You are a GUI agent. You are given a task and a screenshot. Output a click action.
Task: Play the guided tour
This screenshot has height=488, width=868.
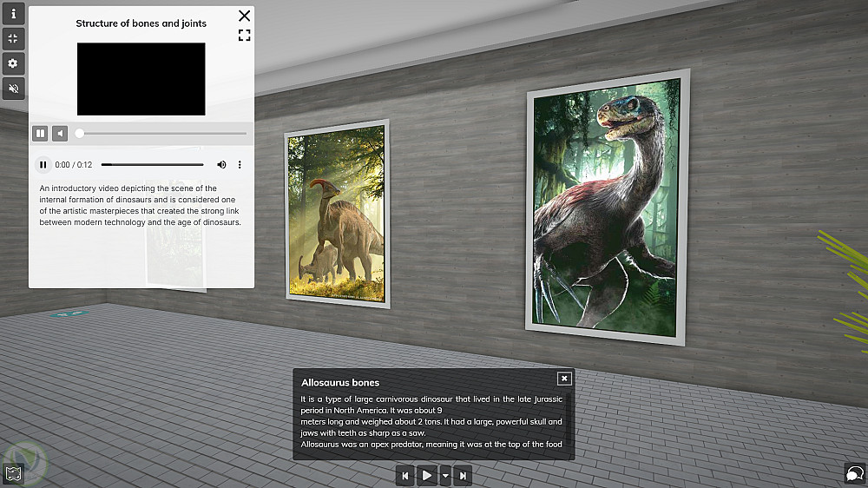[427, 476]
